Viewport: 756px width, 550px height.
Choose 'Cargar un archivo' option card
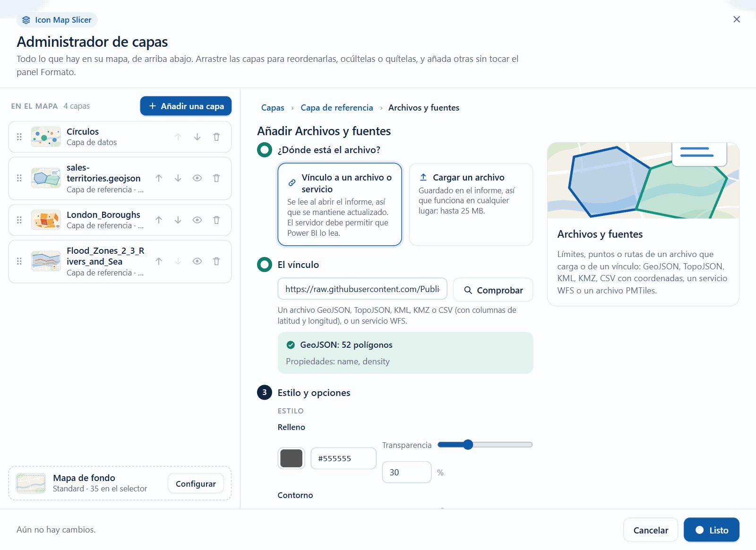tap(471, 205)
